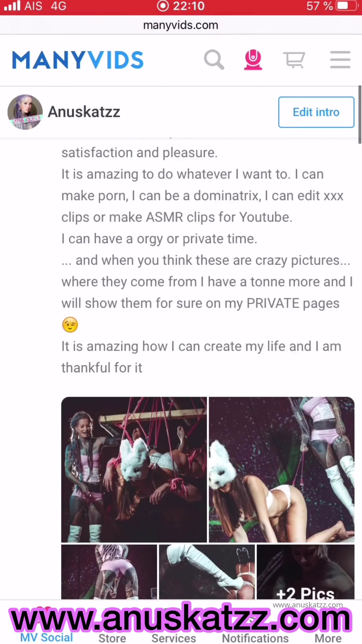Viewport: 362px width, 644px height.
Task: Tap the manyvids.com address bar
Action: [x=181, y=25]
